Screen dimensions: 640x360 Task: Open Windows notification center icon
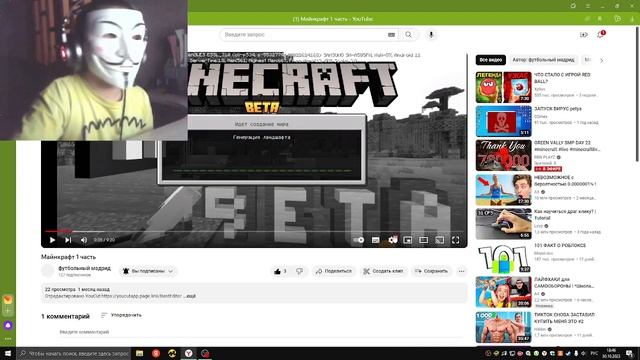(630, 353)
